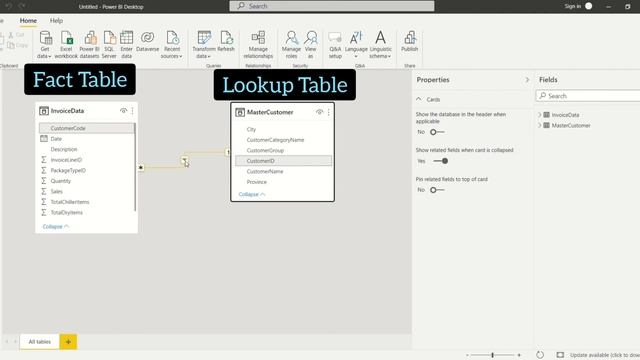Toggle MasterCustomer table visibility eye
Image resolution: width=640 pixels, height=360 pixels.
click(320, 112)
